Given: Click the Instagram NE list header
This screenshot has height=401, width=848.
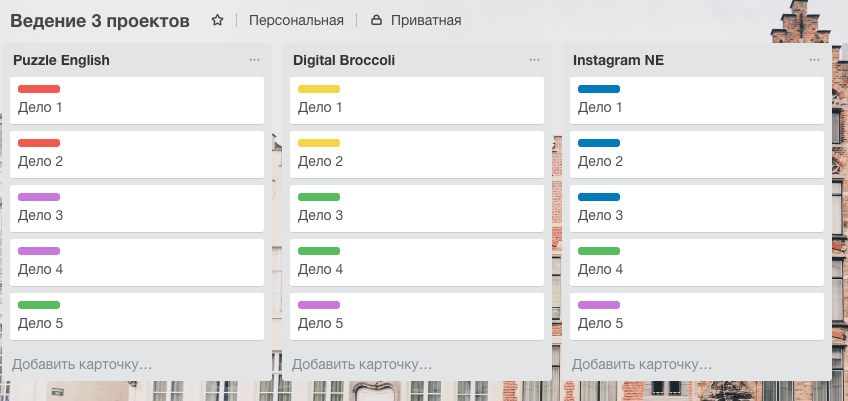Looking at the screenshot, I should (x=618, y=60).
